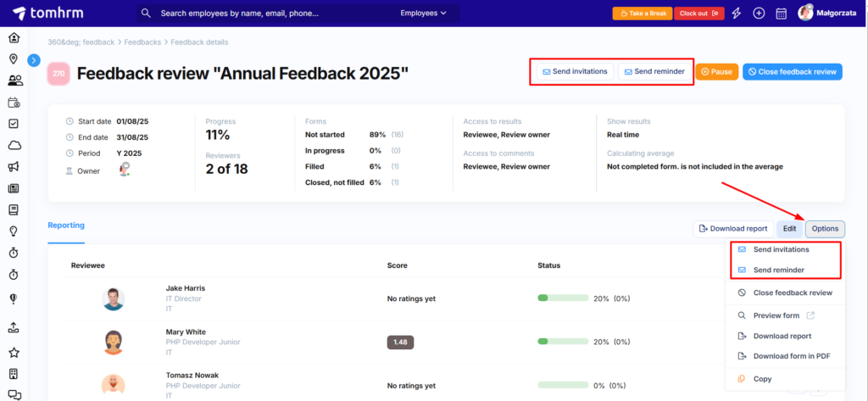Open the home dashboard icon in the sidebar

click(x=14, y=37)
